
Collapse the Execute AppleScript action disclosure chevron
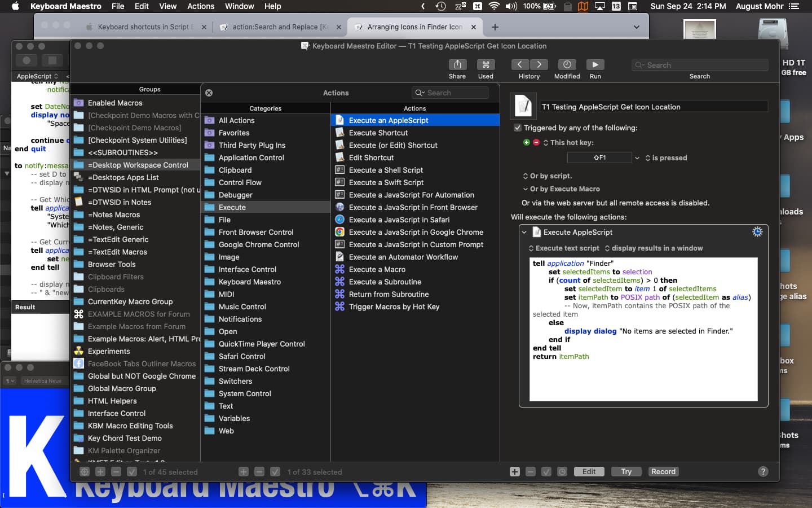tap(524, 232)
